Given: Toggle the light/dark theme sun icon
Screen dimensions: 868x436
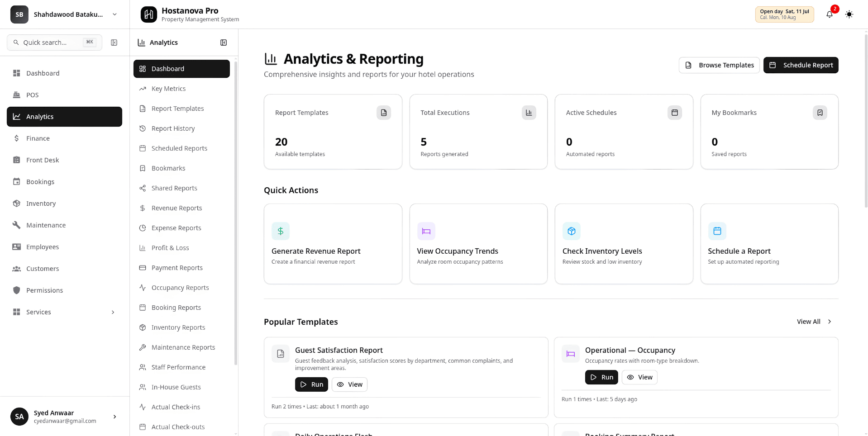Looking at the screenshot, I should (849, 14).
